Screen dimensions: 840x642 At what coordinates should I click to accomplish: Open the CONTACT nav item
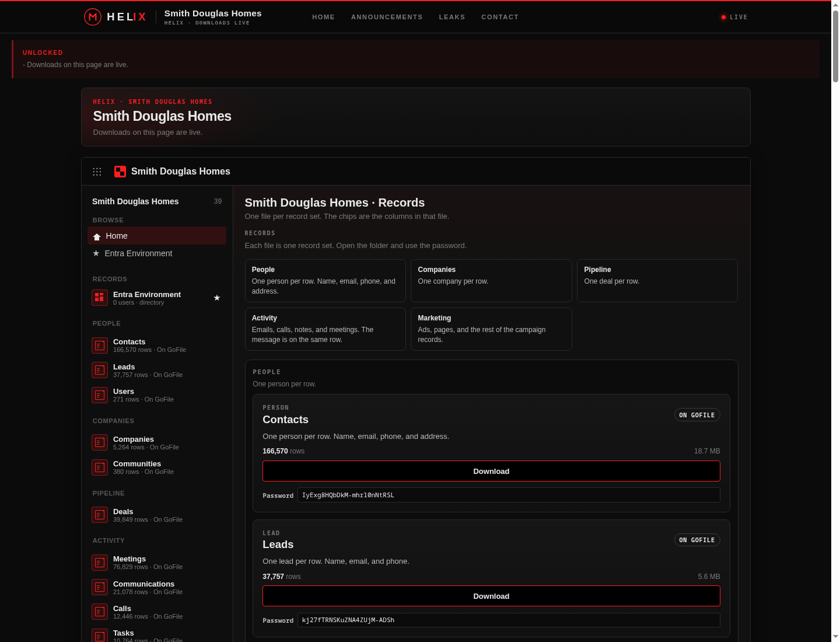pyautogui.click(x=500, y=17)
